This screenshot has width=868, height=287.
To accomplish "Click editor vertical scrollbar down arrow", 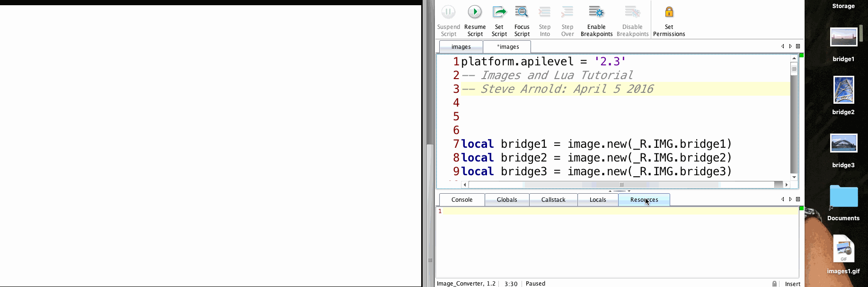I will (x=794, y=177).
